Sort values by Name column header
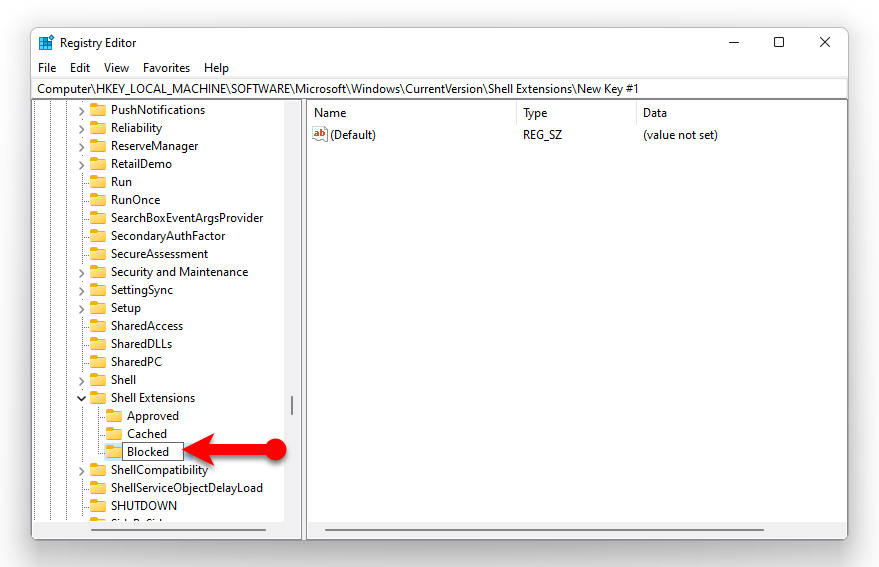 coord(413,113)
